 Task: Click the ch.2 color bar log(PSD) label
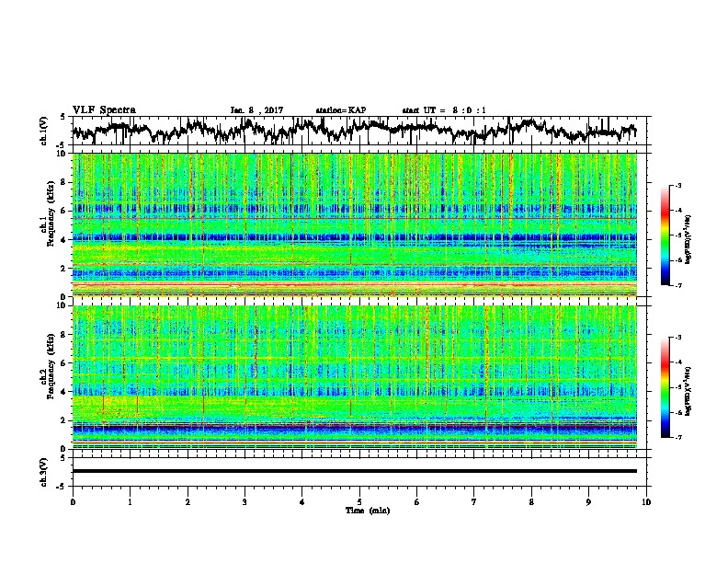pyautogui.click(x=688, y=389)
